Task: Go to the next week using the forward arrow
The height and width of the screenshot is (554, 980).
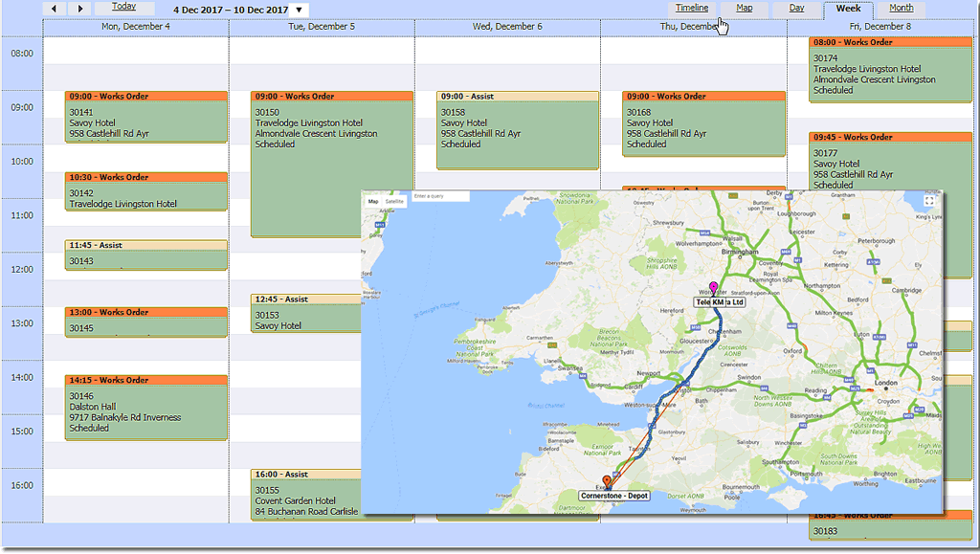Action: pos(80,8)
